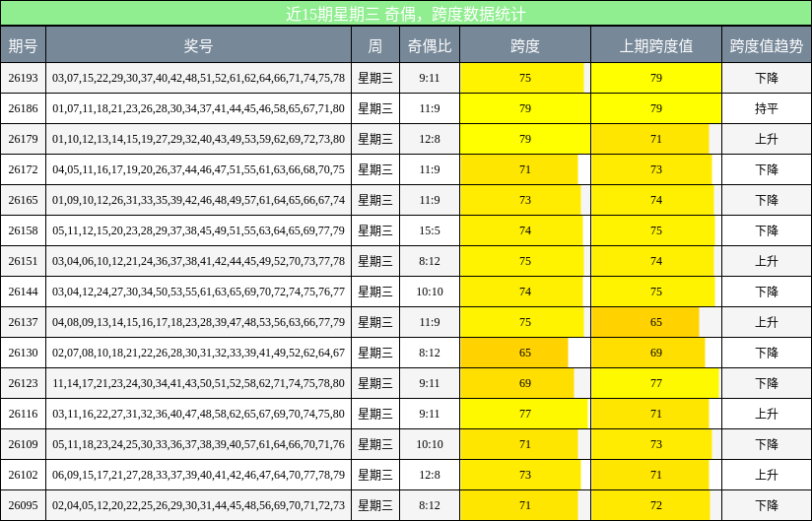Click winning numbers of issue 26193
Viewport: 812px width, 521px height.
pos(198,78)
